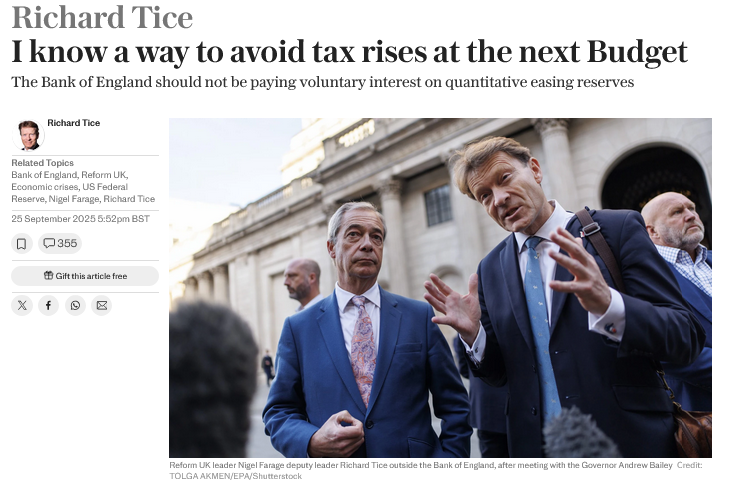Open the Bank of England topic link
Viewport: 732px width, 482px height.
[x=43, y=175]
